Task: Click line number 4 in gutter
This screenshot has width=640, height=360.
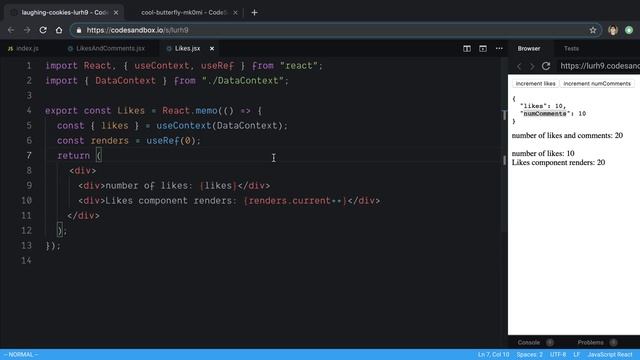Action: [x=29, y=111]
